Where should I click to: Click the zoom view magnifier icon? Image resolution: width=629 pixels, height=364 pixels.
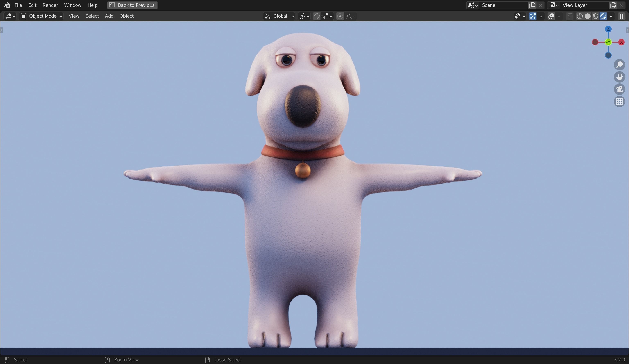pos(620,65)
